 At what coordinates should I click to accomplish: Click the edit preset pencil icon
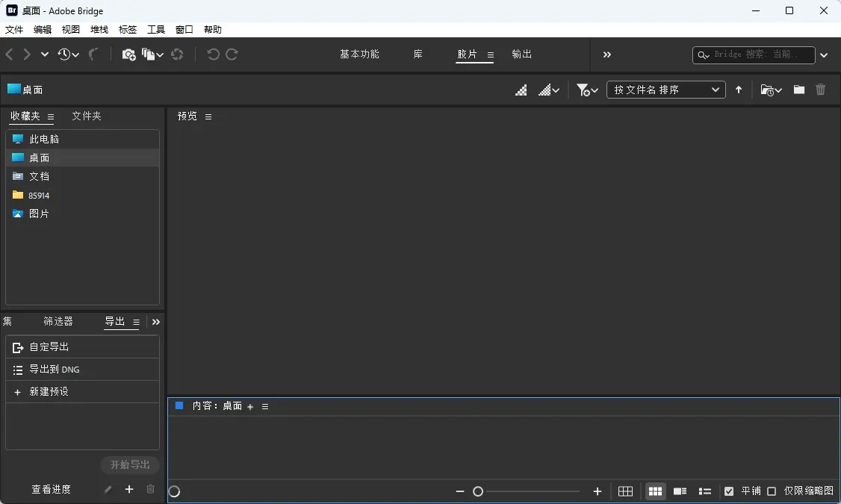pyautogui.click(x=108, y=489)
